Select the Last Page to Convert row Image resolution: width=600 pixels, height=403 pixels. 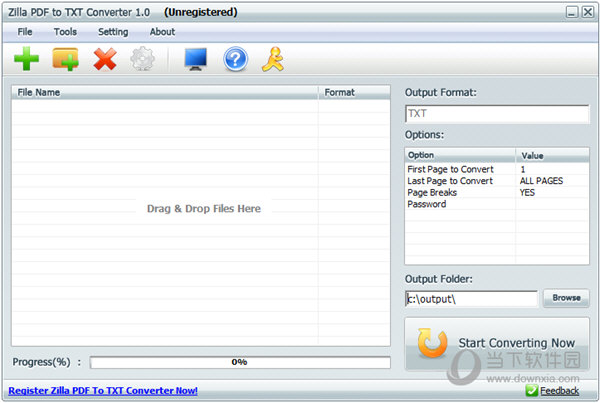(497, 181)
